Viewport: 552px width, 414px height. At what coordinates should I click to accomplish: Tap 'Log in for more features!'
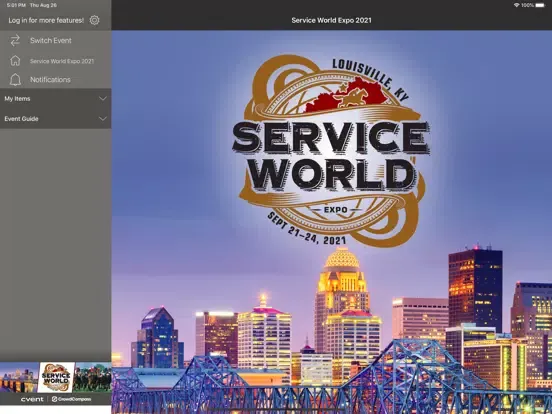[46, 20]
